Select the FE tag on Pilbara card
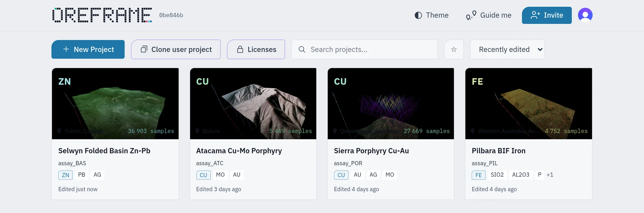The width and height of the screenshot is (644, 213). 479,175
